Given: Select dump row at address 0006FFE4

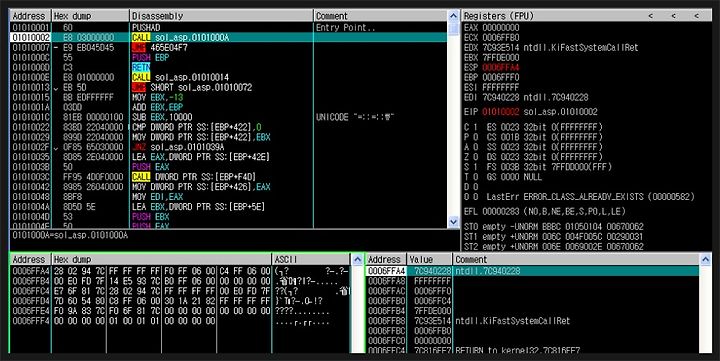Looking at the screenshot, I should [181, 311].
